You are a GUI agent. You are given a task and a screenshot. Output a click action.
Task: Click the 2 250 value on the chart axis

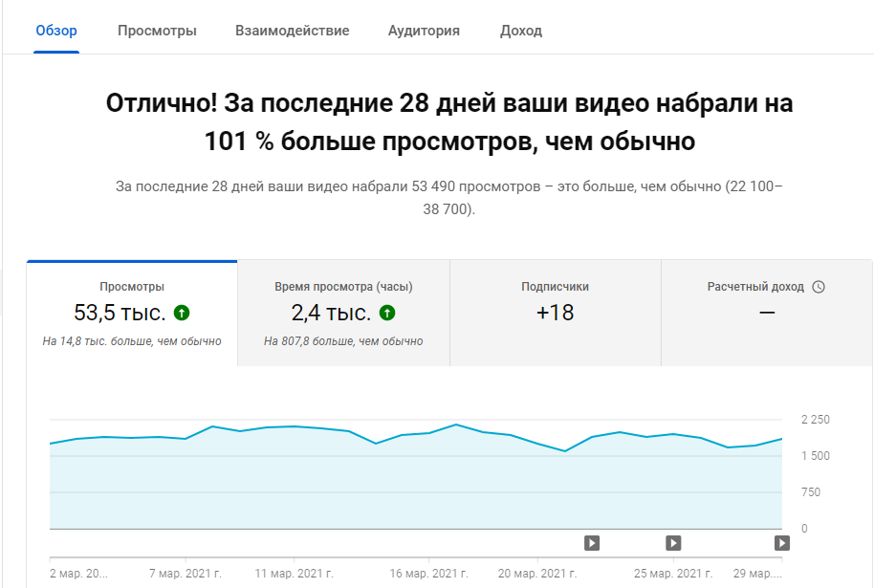pos(815,418)
